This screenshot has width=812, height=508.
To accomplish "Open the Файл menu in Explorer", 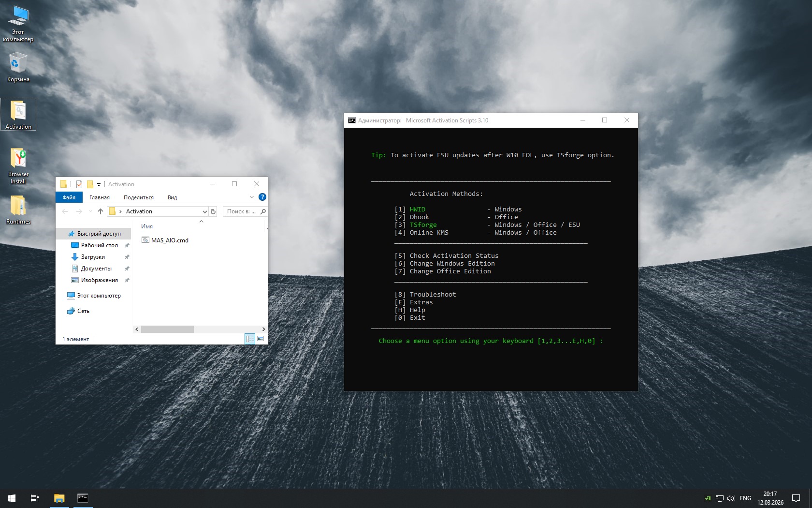I will pos(69,197).
